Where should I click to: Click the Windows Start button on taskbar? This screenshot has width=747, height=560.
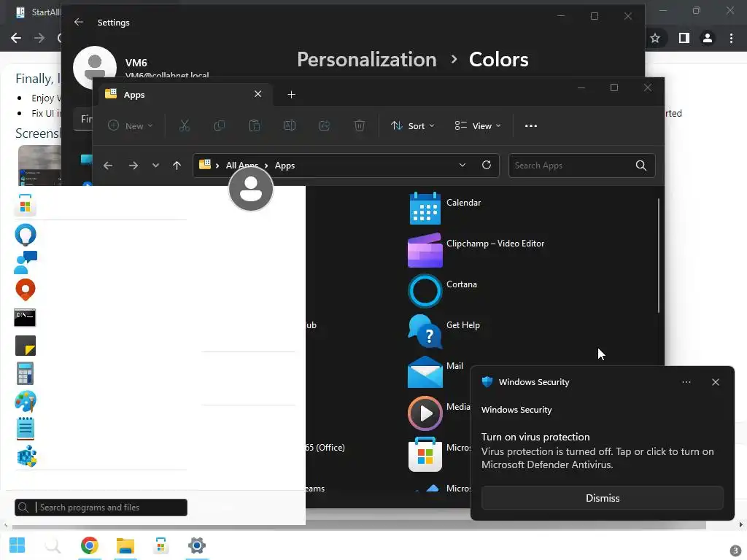point(18,545)
